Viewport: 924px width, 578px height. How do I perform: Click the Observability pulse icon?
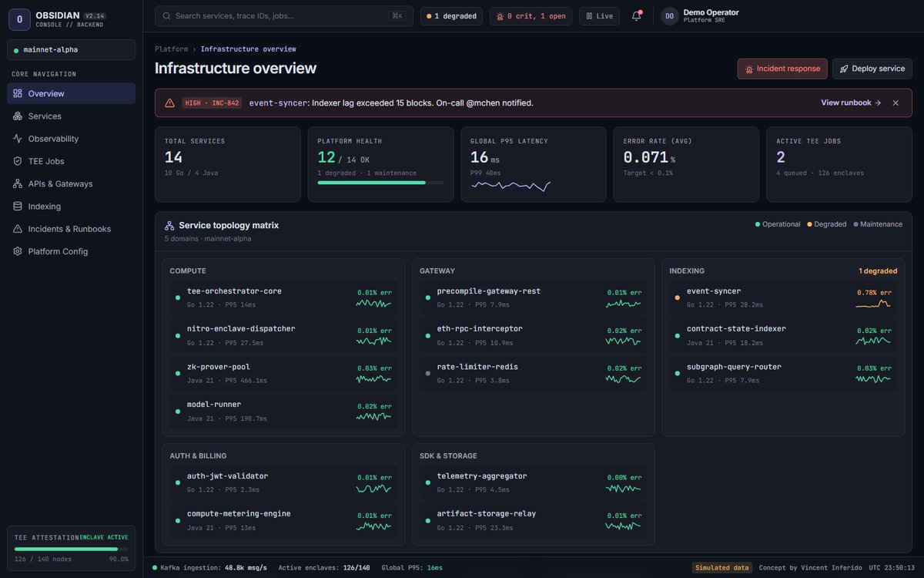[18, 139]
